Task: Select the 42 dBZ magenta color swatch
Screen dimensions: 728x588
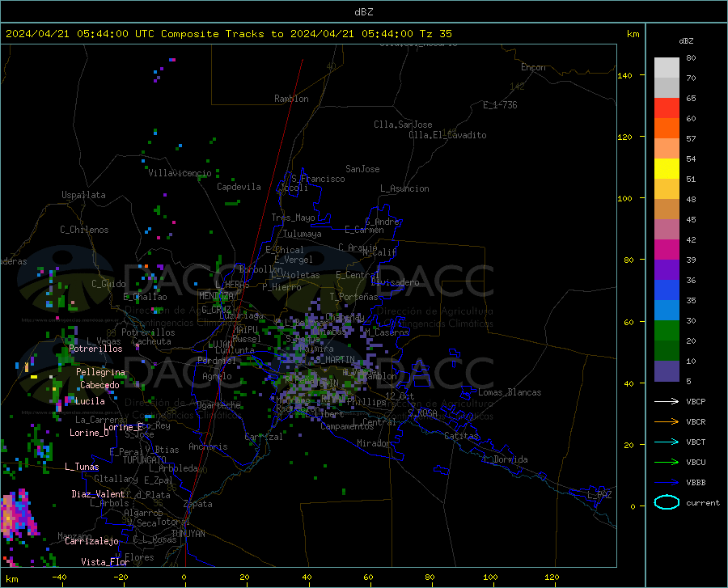Action: click(667, 250)
